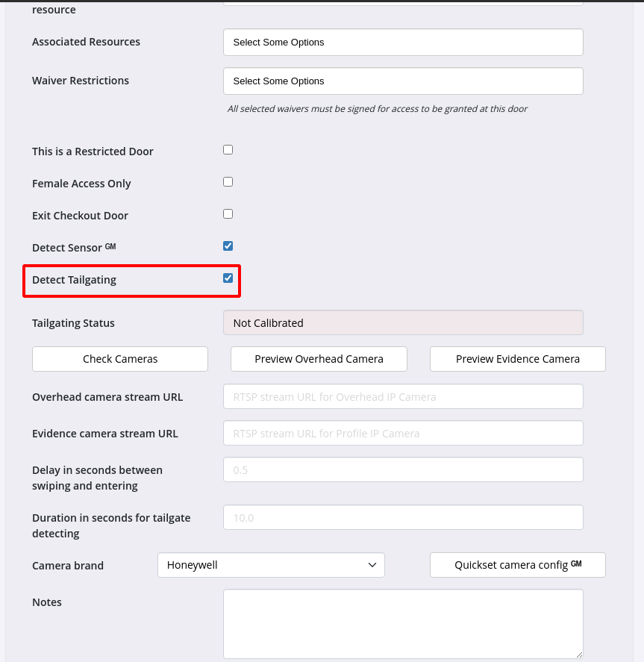Viewport: 644px width, 662px height.
Task: Open the Preview Evidence Camera view
Action: pos(517,359)
